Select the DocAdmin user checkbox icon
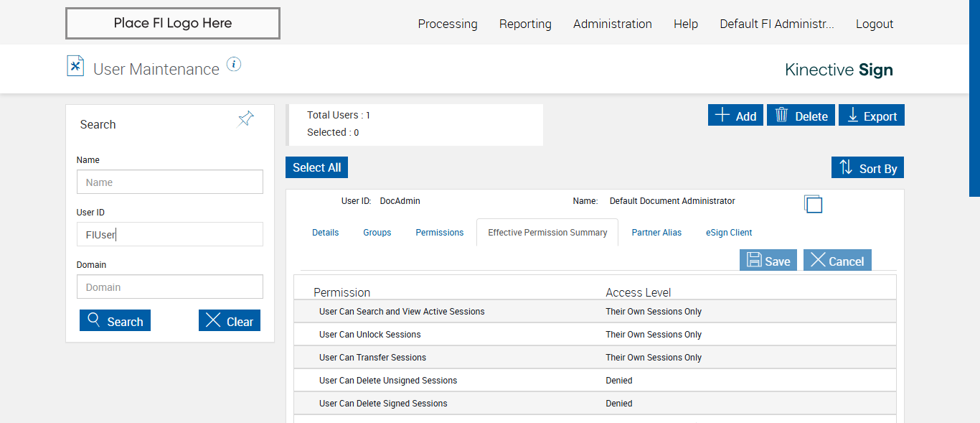 [813, 204]
